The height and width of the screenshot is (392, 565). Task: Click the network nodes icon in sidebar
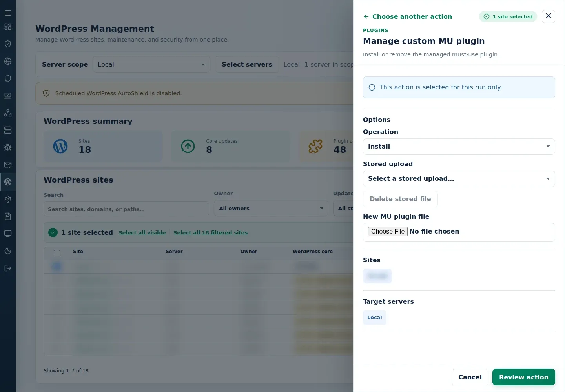pyautogui.click(x=8, y=113)
